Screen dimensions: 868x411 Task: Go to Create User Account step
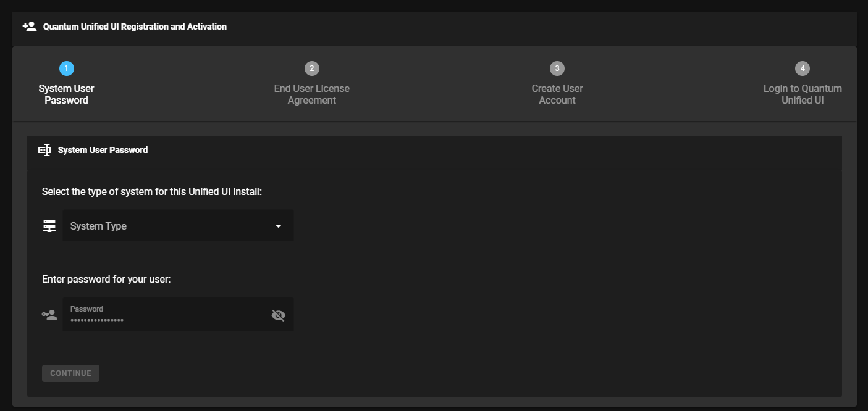point(557,94)
